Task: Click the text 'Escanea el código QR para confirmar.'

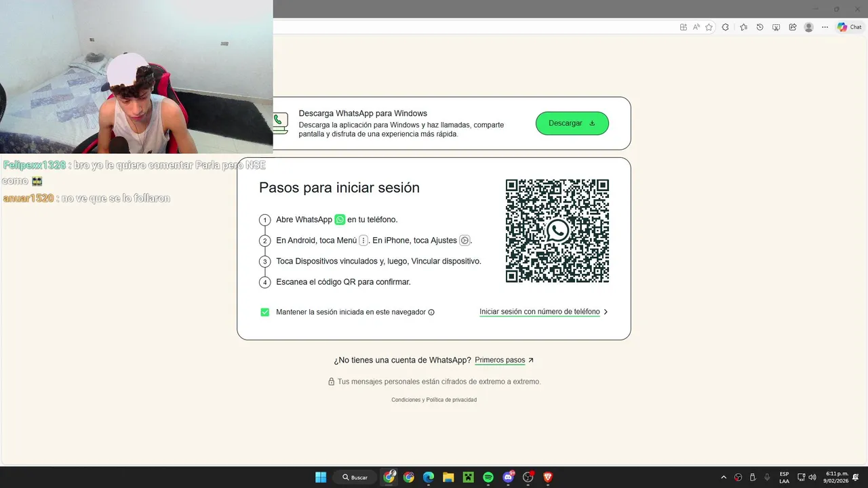Action: [343, 282]
